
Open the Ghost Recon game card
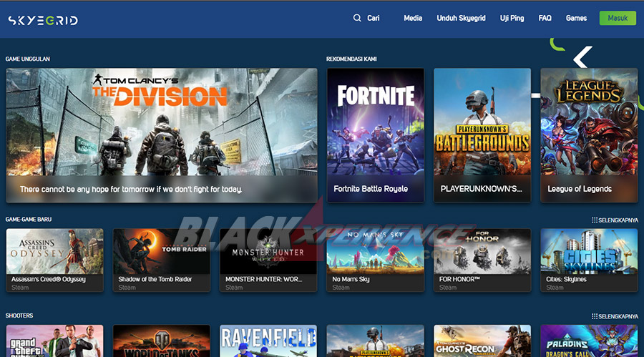(x=482, y=341)
